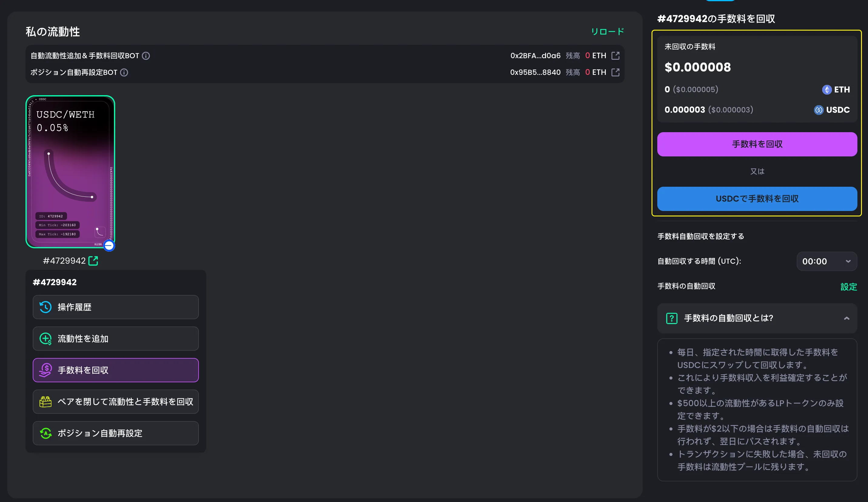Click the #4729942 position label under card
This screenshot has width=868, height=502.
tap(64, 261)
